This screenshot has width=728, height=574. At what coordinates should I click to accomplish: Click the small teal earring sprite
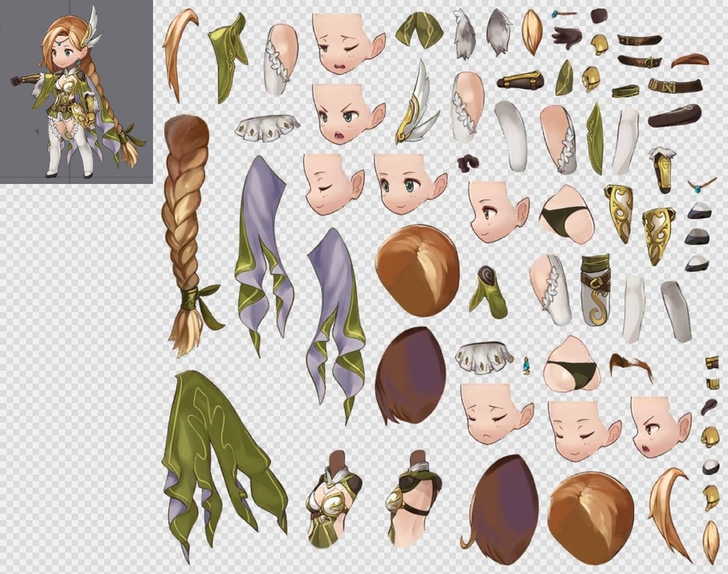(526, 364)
